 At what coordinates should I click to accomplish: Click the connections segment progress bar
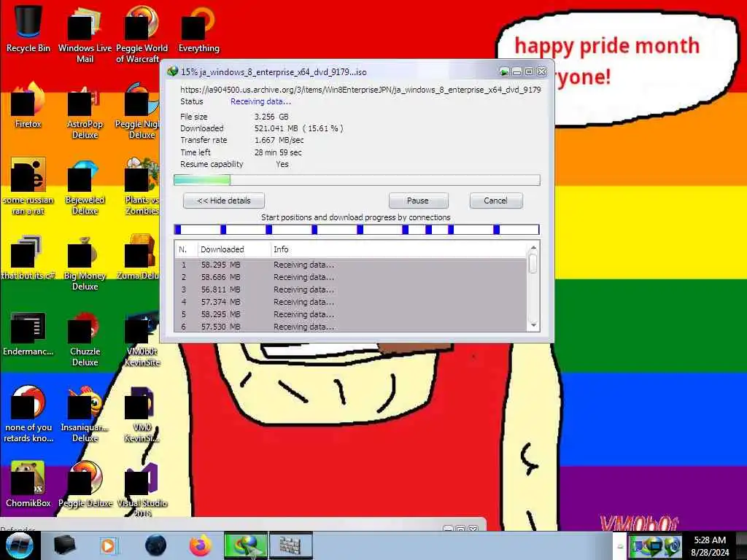click(357, 230)
